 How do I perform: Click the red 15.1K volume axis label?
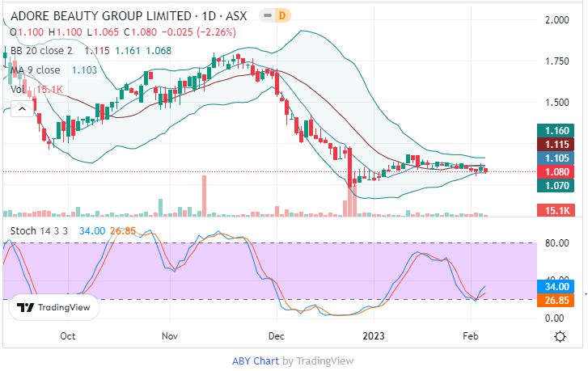[x=556, y=211]
